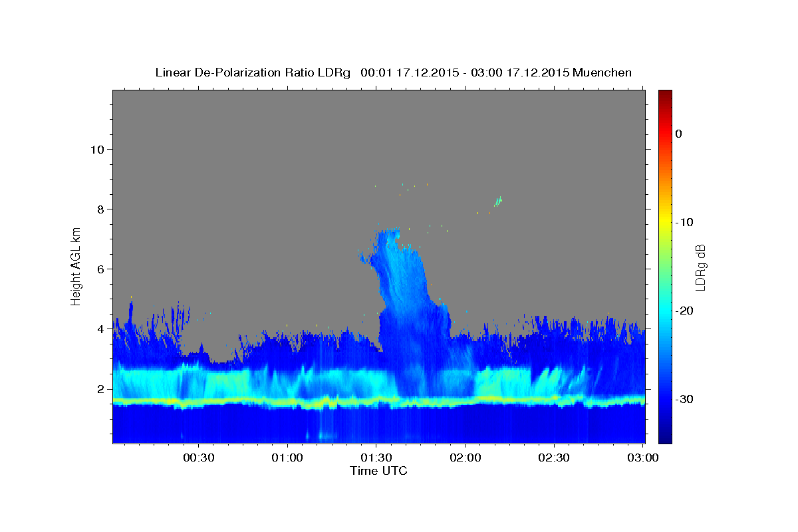This screenshot has height=532, width=798.
Task: Click the 03:00 time tick label
Action: 642,458
